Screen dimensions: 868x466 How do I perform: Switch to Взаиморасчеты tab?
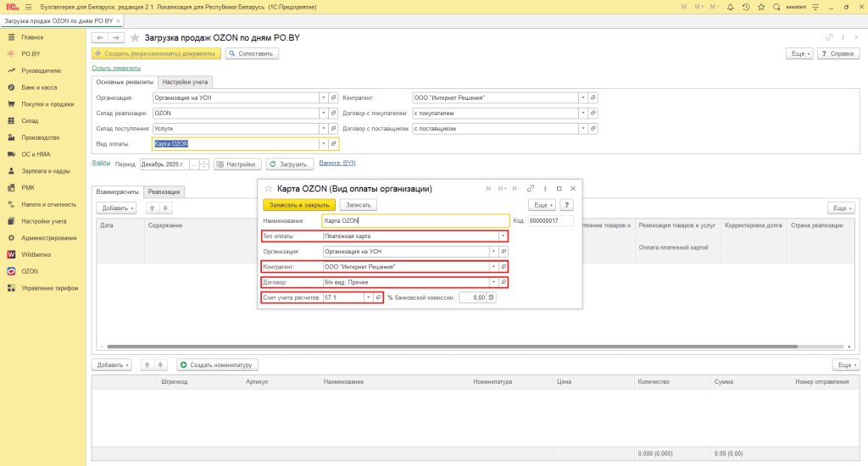pos(117,191)
